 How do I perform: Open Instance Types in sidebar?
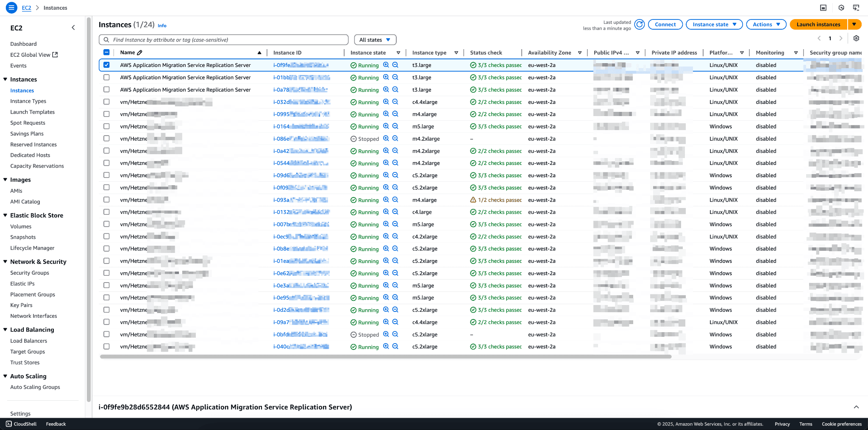(x=28, y=101)
